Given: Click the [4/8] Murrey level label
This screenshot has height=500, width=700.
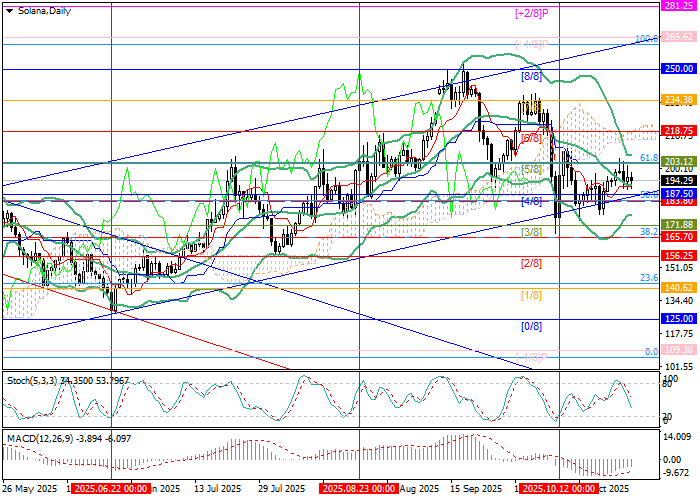Looking at the screenshot, I should (x=531, y=201).
